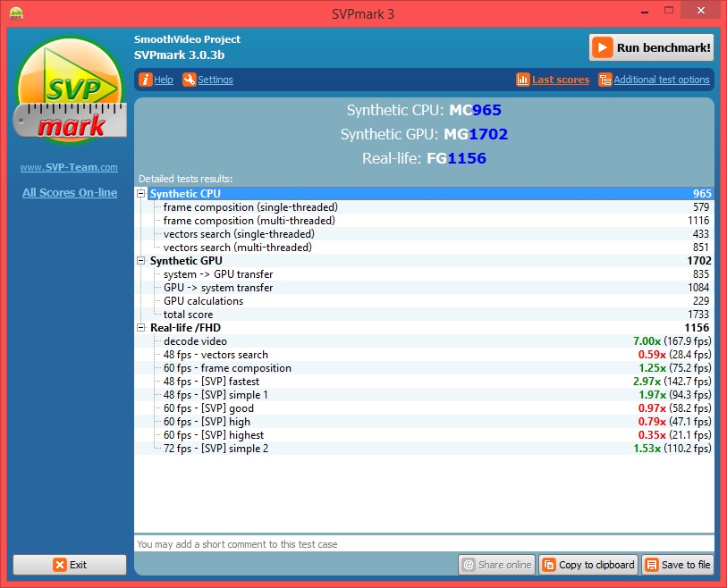Collapse the Real-life /FHD tree group
The image size is (727, 588).
[x=141, y=328]
